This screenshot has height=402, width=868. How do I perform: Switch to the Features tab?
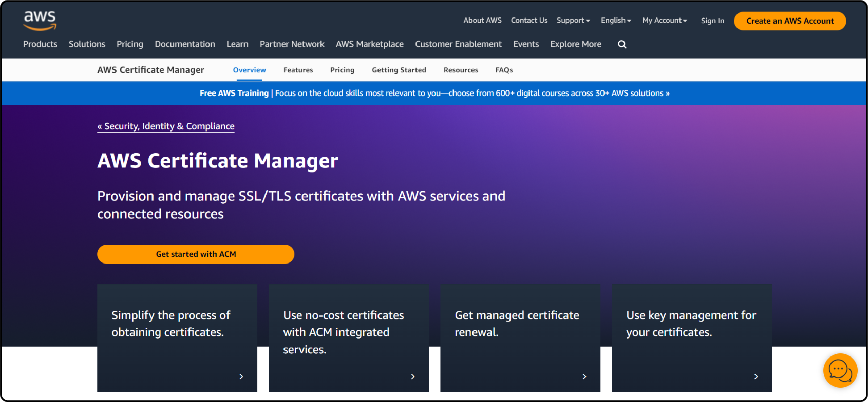pos(298,70)
